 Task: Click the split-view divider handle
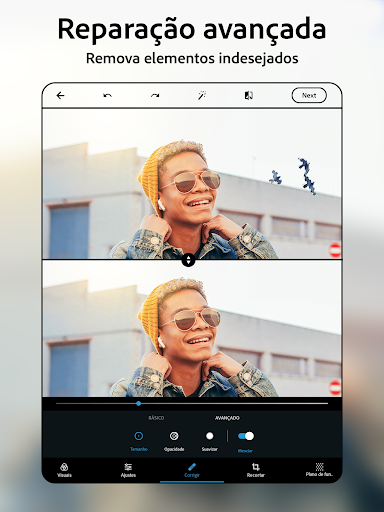pyautogui.click(x=188, y=260)
